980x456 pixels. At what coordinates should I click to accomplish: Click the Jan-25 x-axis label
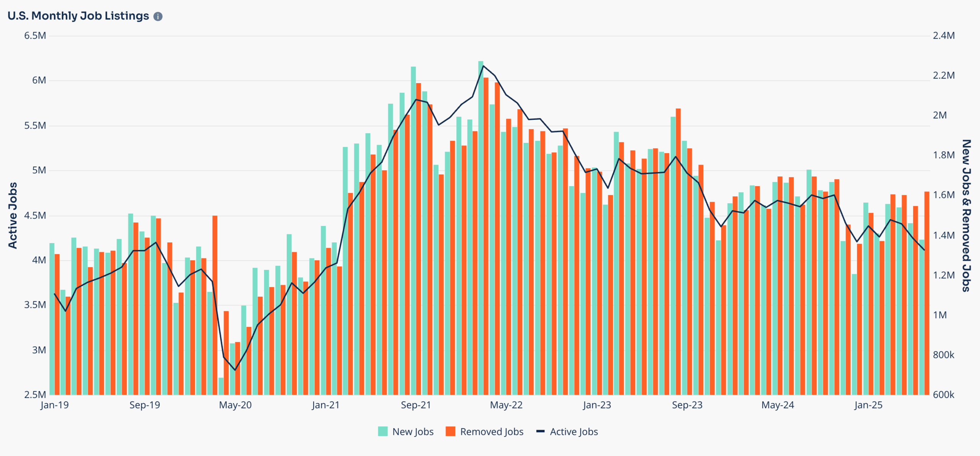point(868,405)
